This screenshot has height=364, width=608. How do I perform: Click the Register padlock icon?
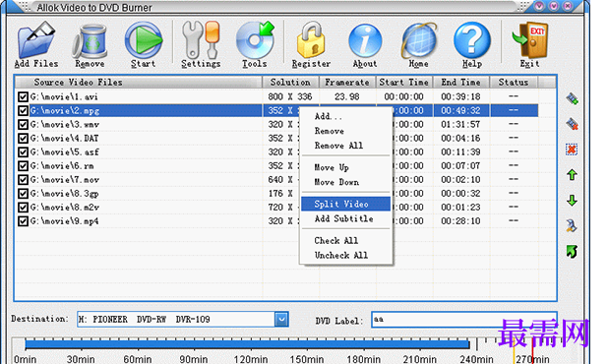coord(311,40)
